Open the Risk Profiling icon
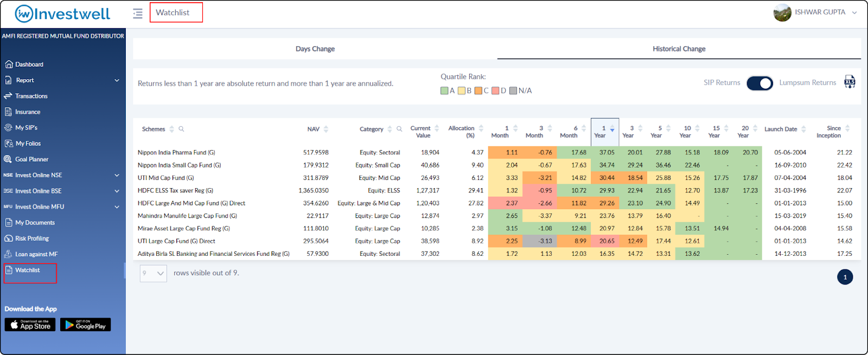This screenshot has width=868, height=355. [x=9, y=238]
